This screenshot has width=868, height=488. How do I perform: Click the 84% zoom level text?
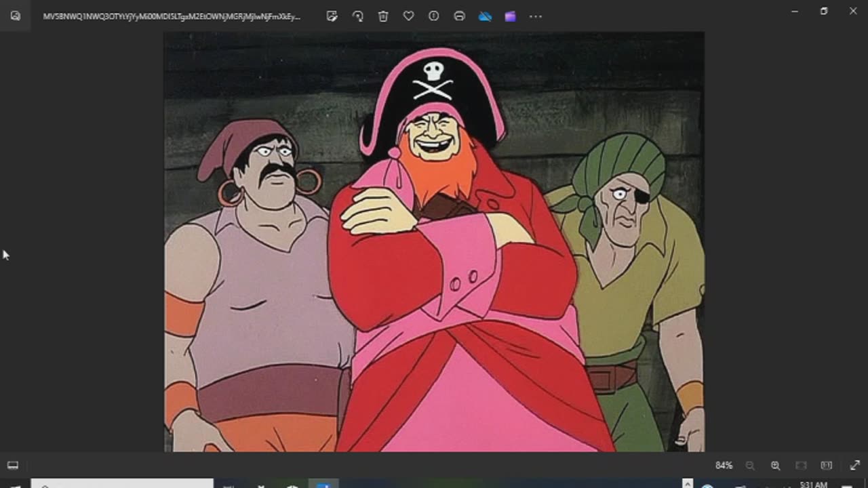coord(724,466)
